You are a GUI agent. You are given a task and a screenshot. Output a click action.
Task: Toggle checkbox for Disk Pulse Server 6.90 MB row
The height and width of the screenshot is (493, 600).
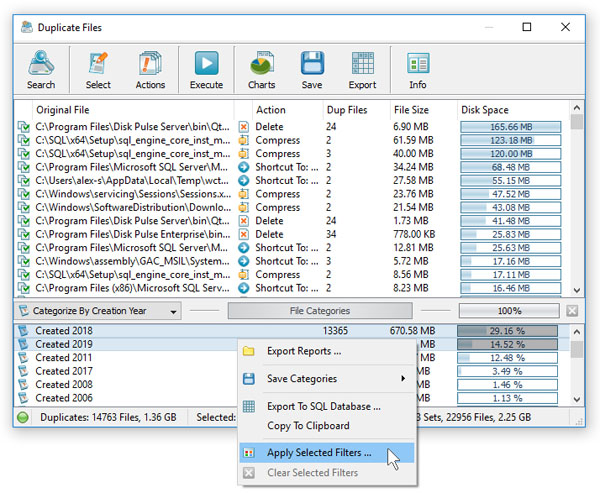[x=24, y=127]
